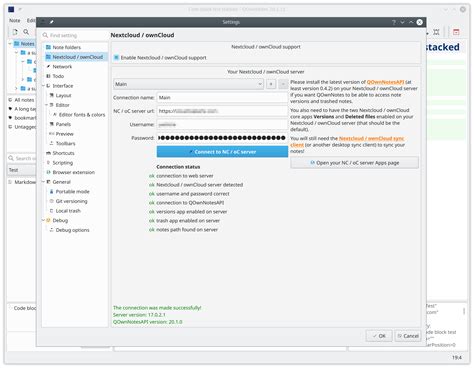The image size is (474, 368).
Task: Open the Main server connection dropdown
Action: (x=188, y=84)
